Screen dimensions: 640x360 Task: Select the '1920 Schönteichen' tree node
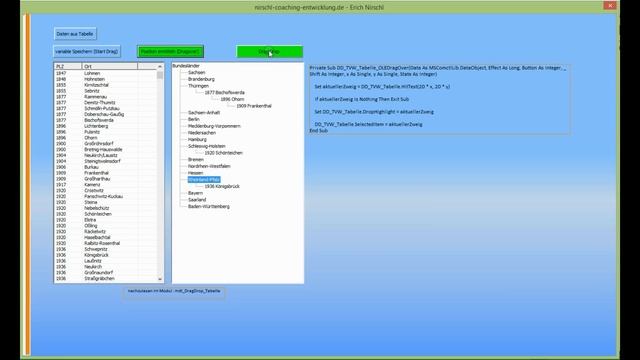224,153
